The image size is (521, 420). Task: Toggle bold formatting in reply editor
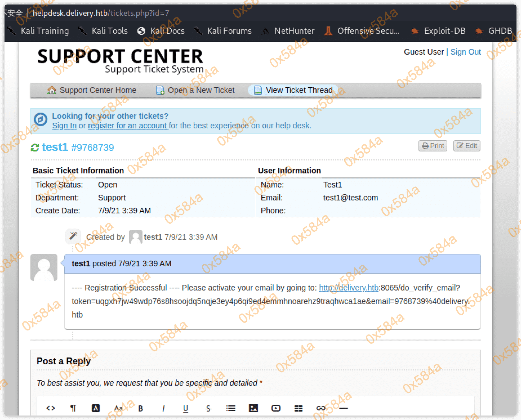click(141, 408)
